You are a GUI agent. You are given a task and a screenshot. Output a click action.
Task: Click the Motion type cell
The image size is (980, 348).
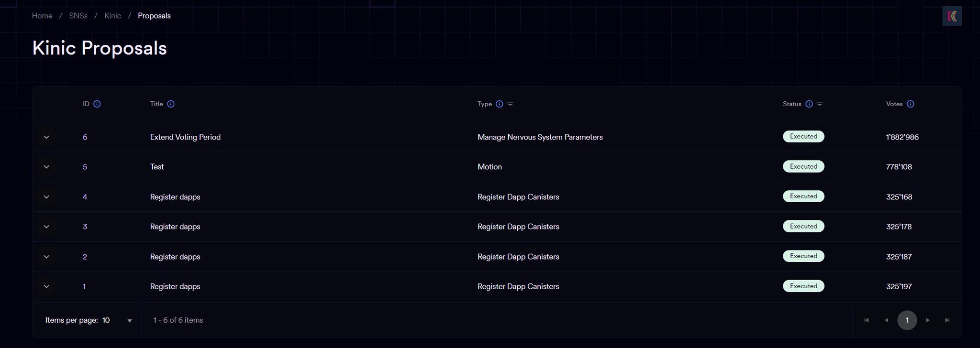tap(490, 167)
